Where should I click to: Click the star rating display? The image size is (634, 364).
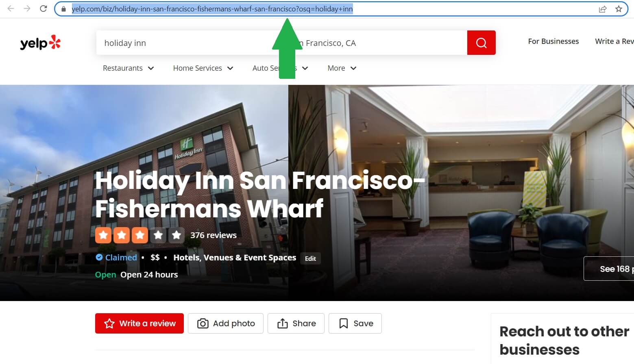tap(139, 235)
